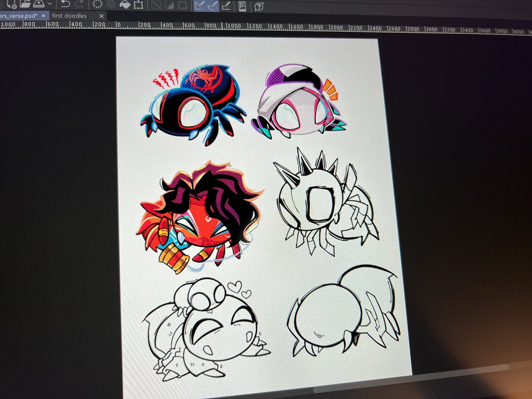532x399 pixels.
Task: Undo the last action
Action: point(65,4)
